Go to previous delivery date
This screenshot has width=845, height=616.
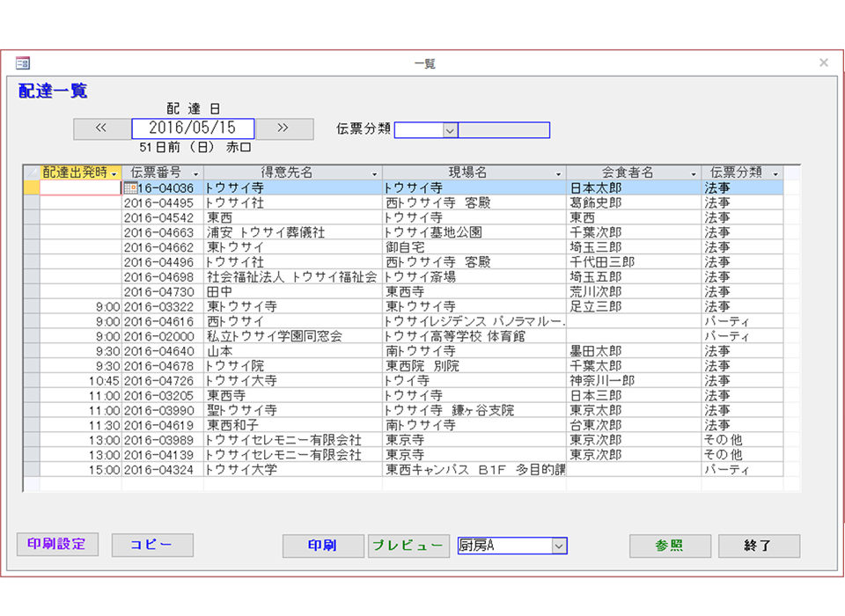101,128
